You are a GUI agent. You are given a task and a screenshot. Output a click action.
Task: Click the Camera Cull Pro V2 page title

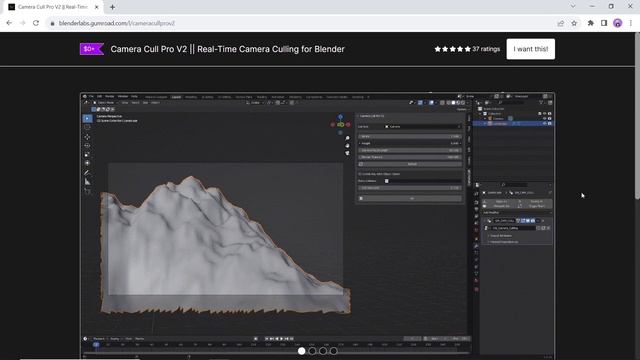pos(227,49)
